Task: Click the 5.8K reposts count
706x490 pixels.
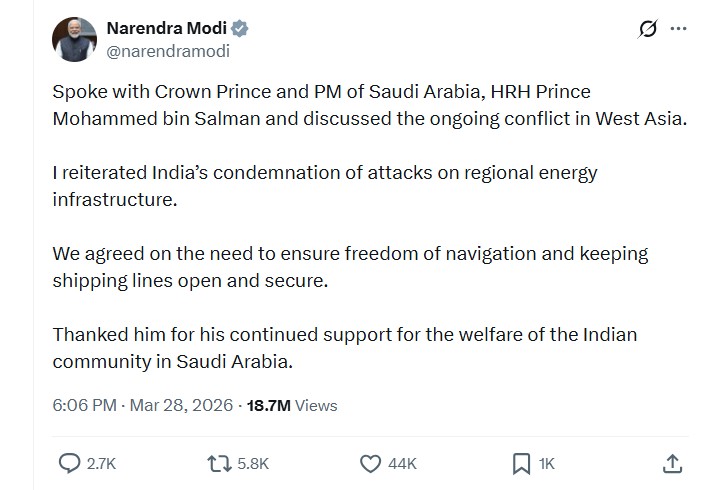Action: [x=252, y=464]
